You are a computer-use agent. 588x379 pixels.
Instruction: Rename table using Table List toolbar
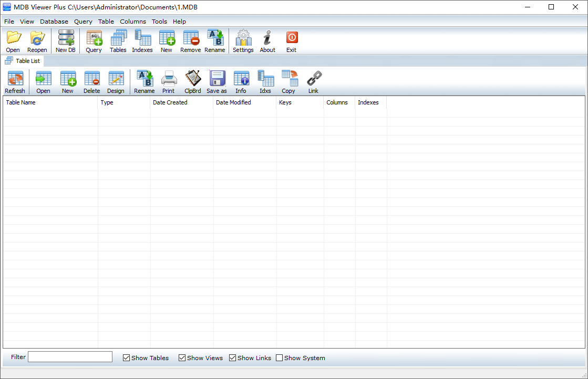(145, 82)
